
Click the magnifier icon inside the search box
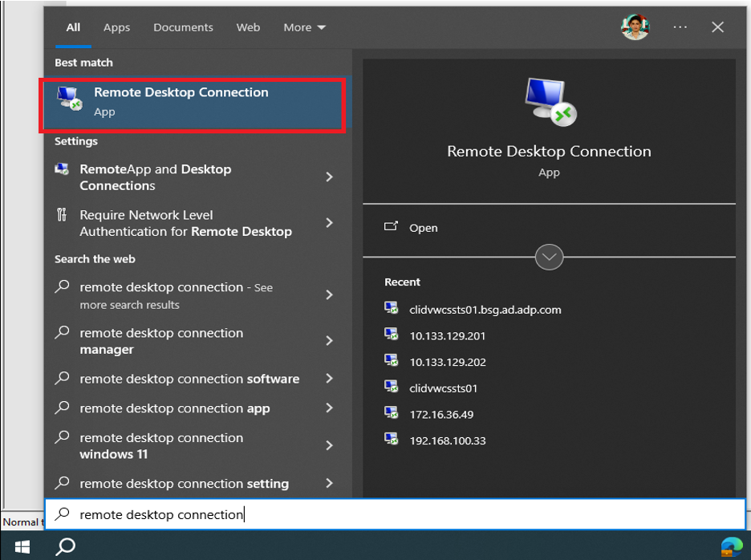coord(62,513)
